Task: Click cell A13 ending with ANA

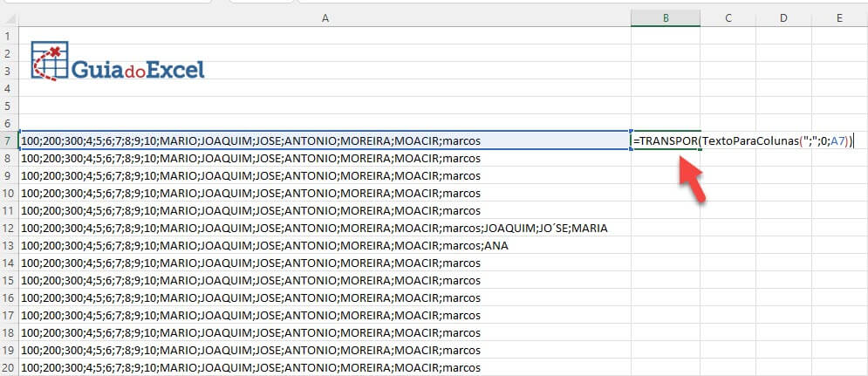Action: coord(325,245)
